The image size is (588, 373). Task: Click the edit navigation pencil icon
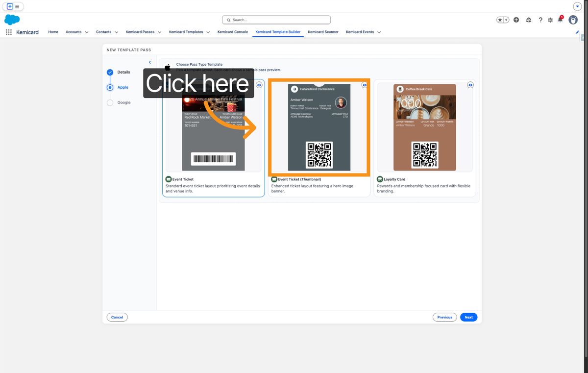[x=577, y=32]
